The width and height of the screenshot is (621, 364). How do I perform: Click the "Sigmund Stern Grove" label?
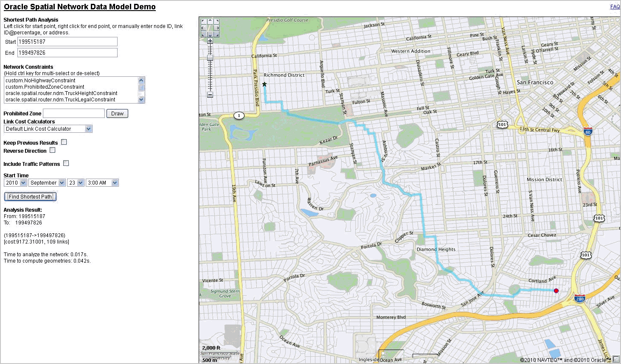pos(225,294)
